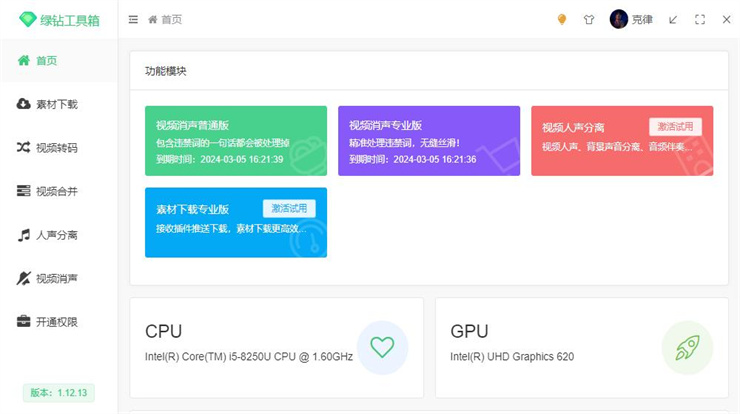
Task: Click 首页 breadcrumb text
Action: point(171,19)
